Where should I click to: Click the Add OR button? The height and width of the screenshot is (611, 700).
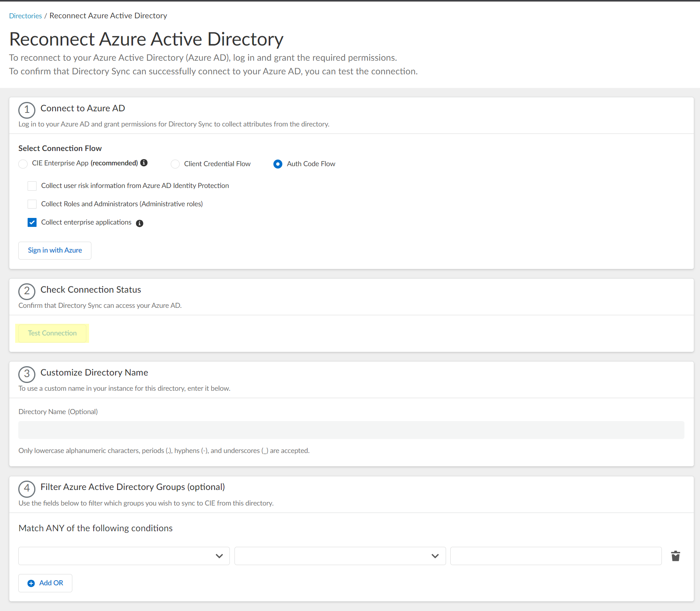(45, 583)
